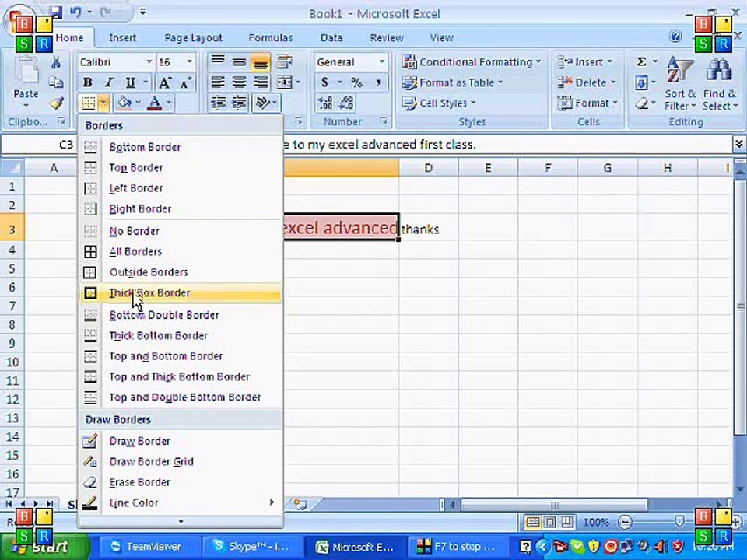The height and width of the screenshot is (560, 747).
Task: Expand the formula bar chevron
Action: click(x=739, y=144)
